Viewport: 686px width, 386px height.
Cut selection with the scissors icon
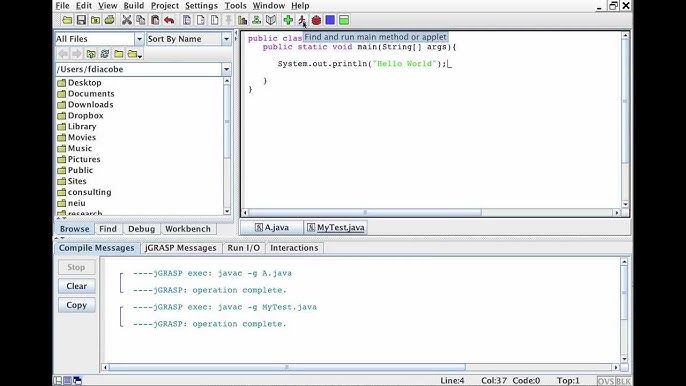126,20
